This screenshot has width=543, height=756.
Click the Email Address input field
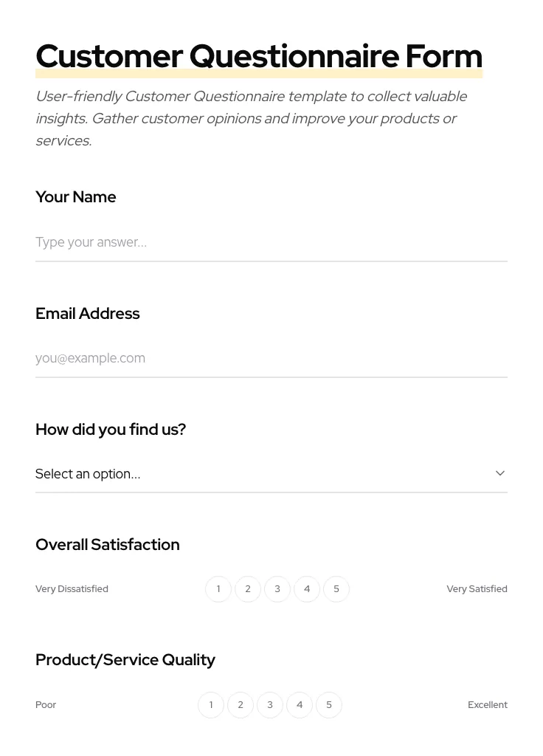pos(271,358)
